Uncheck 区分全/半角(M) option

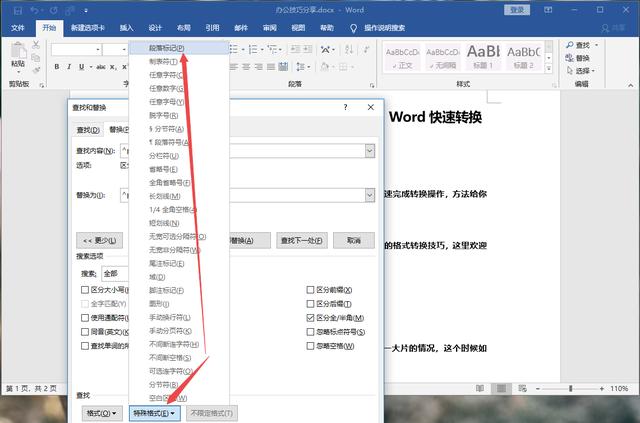click(x=310, y=318)
